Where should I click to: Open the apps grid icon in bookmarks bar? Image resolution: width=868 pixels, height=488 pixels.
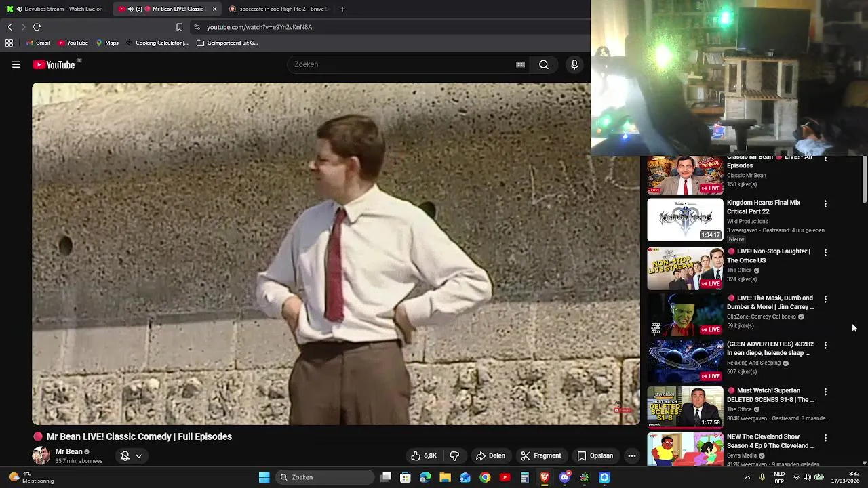tap(9, 43)
